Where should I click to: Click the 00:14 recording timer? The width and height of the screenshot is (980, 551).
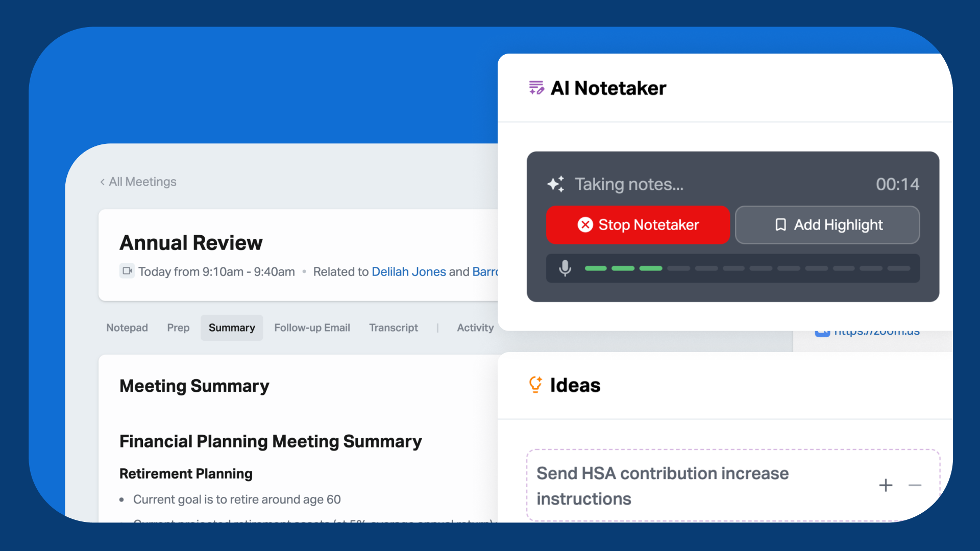897,184
